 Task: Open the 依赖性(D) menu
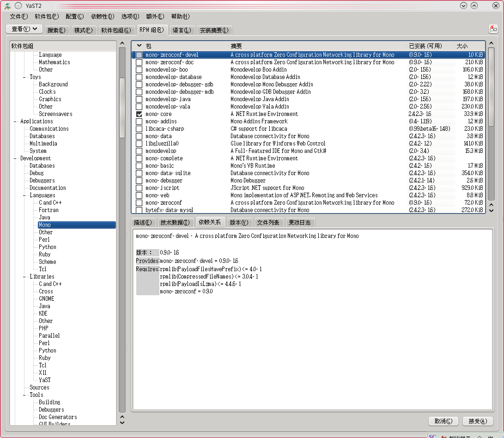[103, 16]
